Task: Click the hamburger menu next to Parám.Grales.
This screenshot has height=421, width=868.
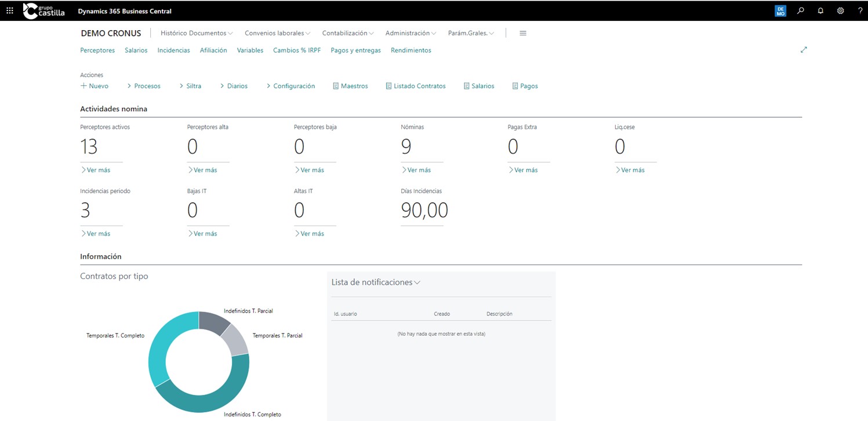Action: click(x=522, y=33)
